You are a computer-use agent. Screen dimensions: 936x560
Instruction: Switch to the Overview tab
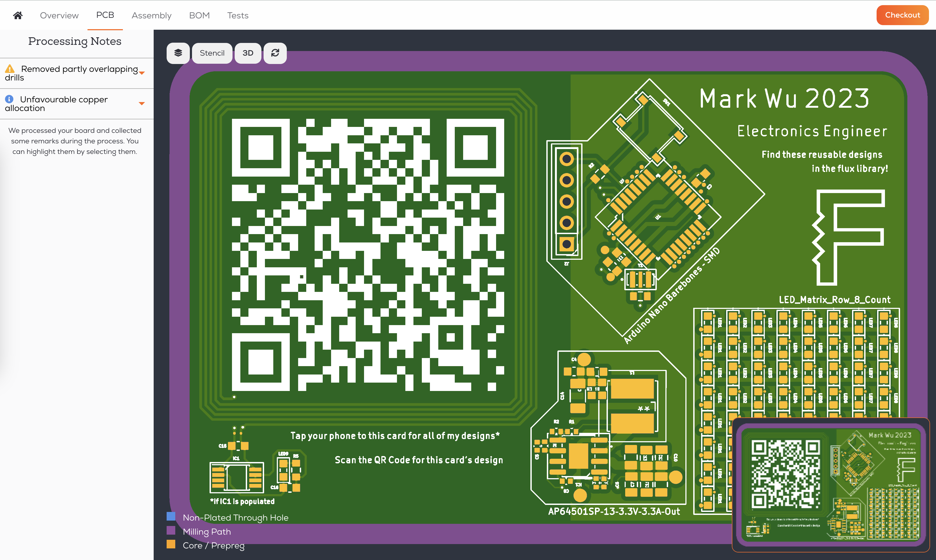tap(59, 15)
